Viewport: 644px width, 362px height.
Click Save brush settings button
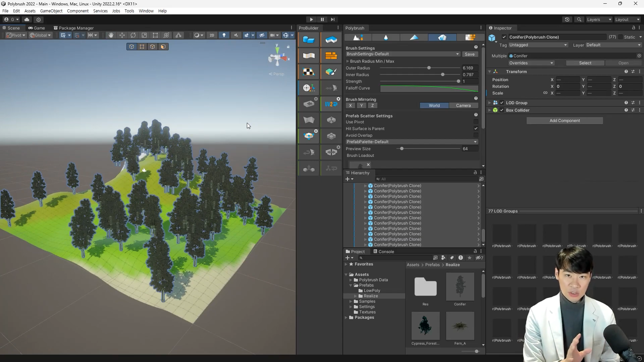point(469,54)
